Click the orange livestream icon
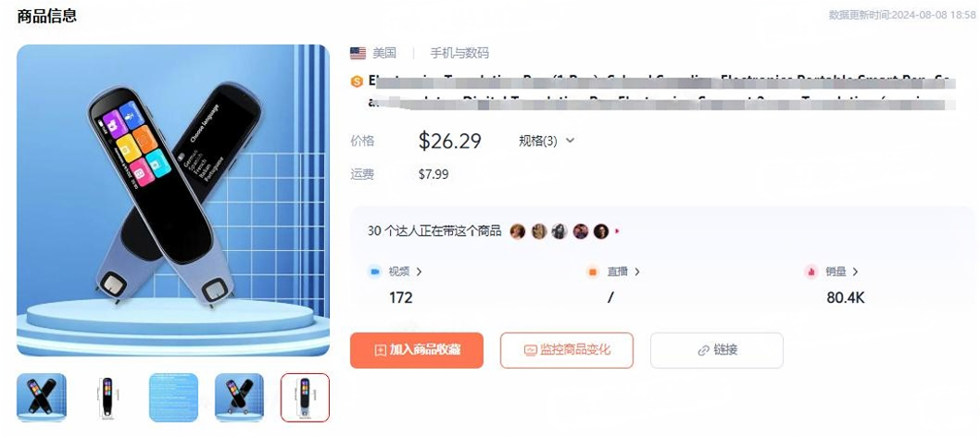Screen dimensions: 980x438 tap(593, 272)
